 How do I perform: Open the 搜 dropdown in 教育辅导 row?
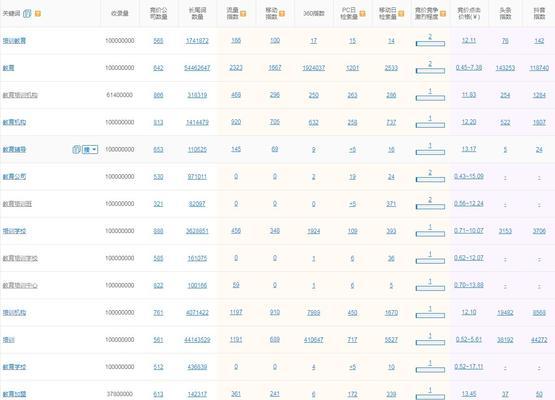tap(90, 149)
